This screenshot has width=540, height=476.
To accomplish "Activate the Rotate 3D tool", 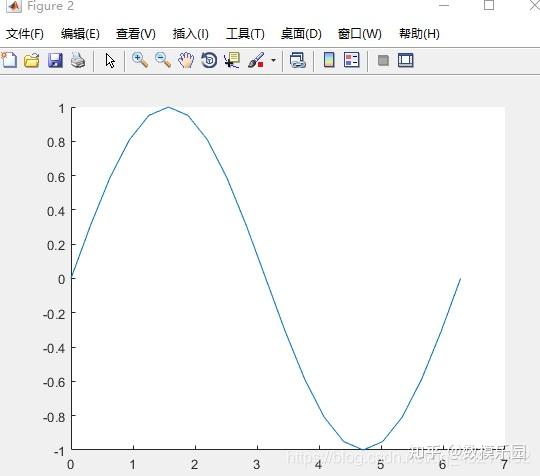I will click(209, 60).
